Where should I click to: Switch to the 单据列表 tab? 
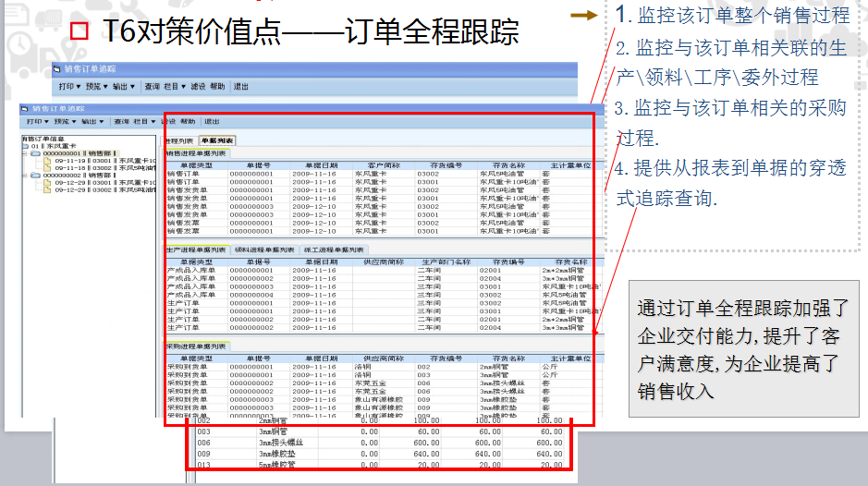[217, 141]
